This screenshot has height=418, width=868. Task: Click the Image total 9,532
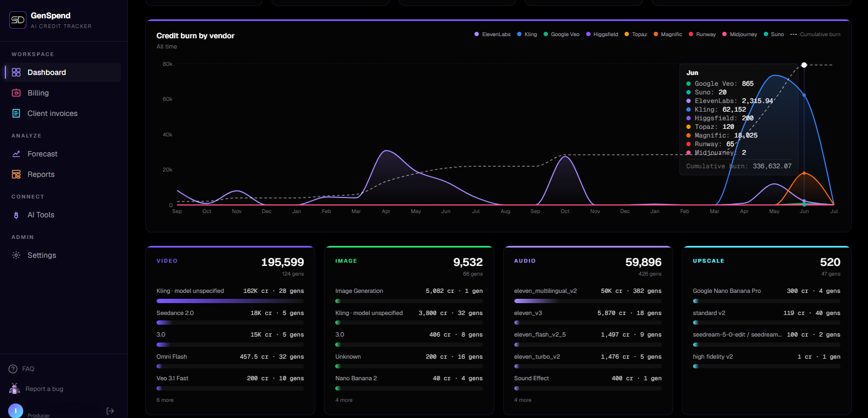pos(468,262)
